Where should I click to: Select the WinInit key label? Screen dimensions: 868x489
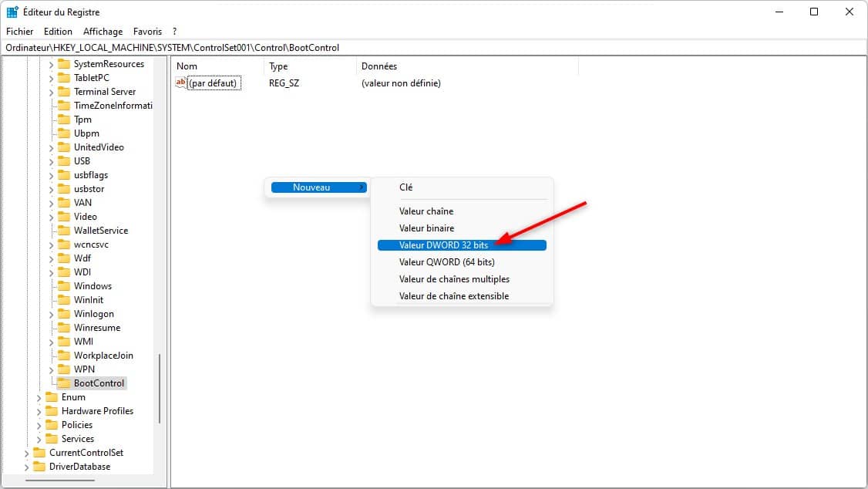click(89, 299)
